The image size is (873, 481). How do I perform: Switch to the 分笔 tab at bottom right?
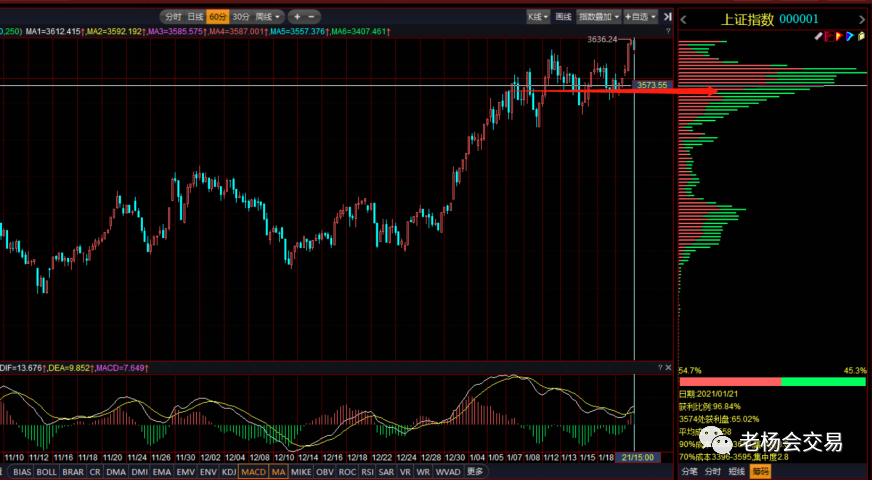[x=689, y=471]
